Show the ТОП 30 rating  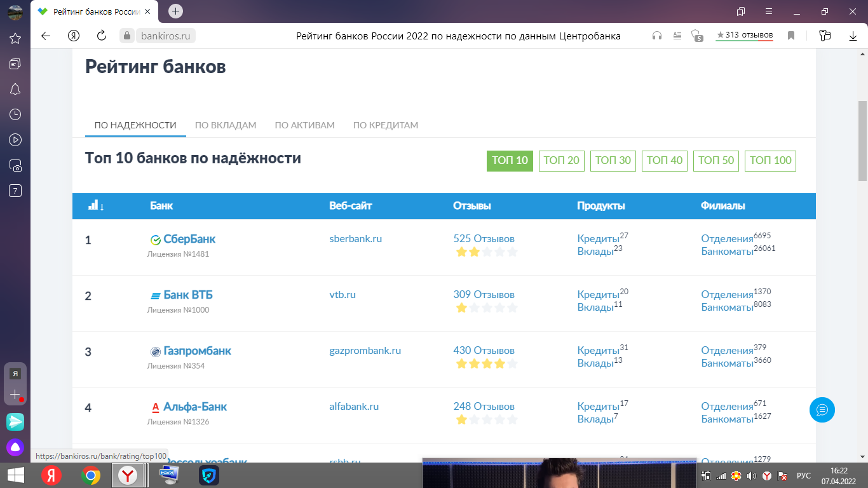point(613,161)
